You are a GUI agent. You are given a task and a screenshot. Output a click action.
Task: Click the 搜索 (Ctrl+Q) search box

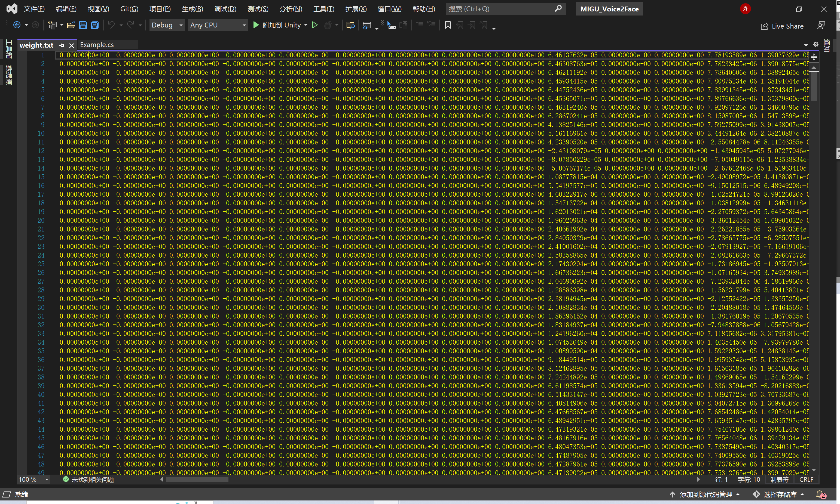click(500, 9)
